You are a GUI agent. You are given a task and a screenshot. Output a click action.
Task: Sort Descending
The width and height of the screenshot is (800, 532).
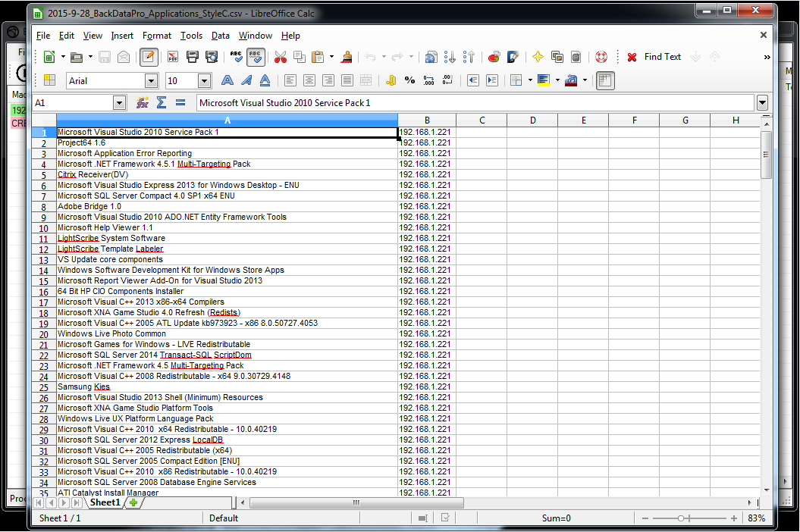tap(469, 57)
